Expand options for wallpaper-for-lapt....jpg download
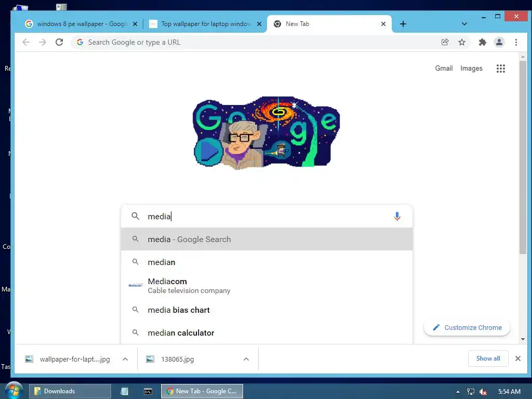This screenshot has width=532, height=399. click(125, 359)
